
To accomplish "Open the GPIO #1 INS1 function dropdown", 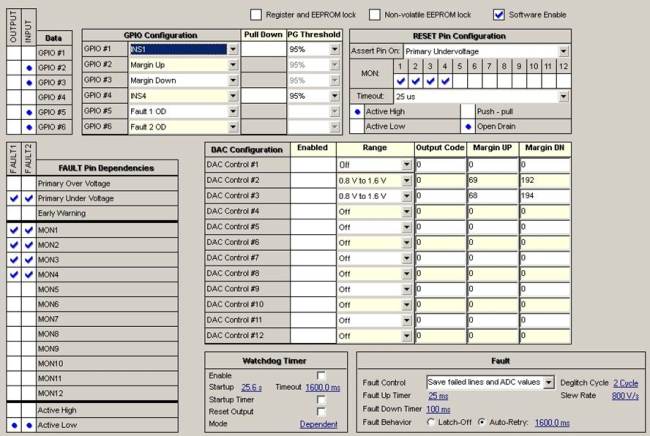I will tap(232, 49).
